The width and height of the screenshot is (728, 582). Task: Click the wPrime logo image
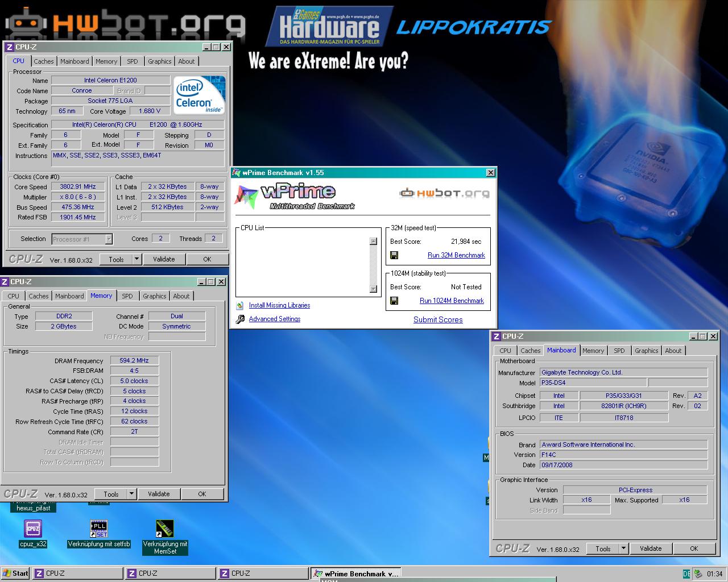coord(295,196)
